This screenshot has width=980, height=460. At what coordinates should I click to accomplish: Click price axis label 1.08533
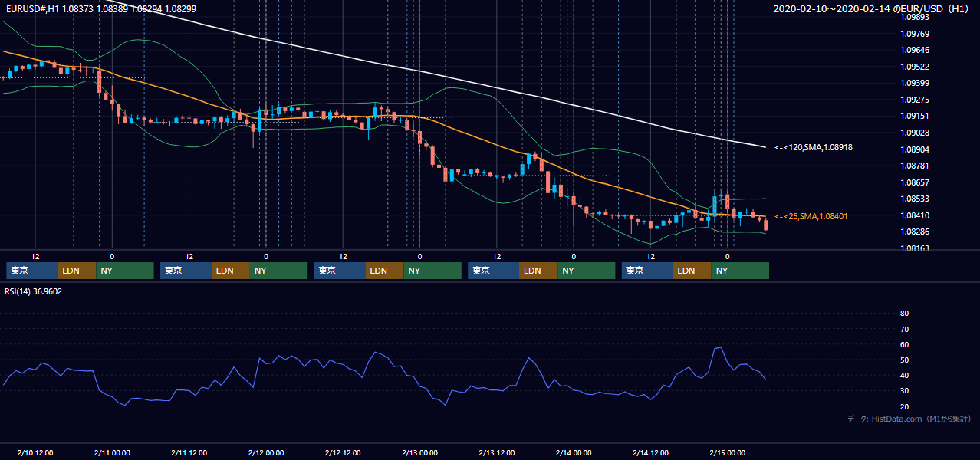tap(914, 199)
